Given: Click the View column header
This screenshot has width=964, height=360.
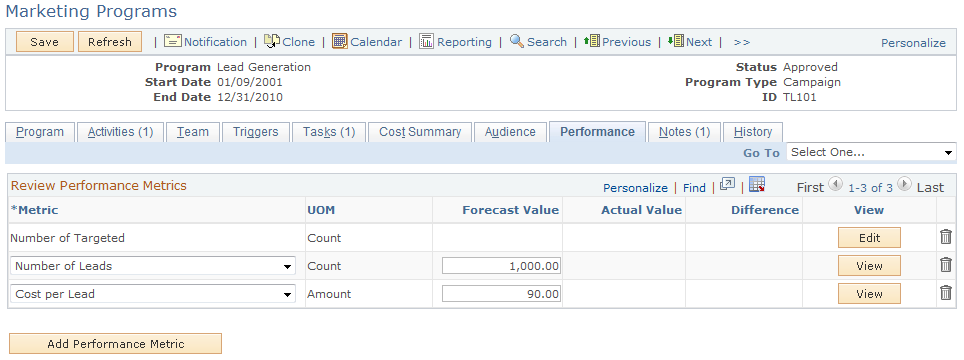Looking at the screenshot, I should click(869, 209).
